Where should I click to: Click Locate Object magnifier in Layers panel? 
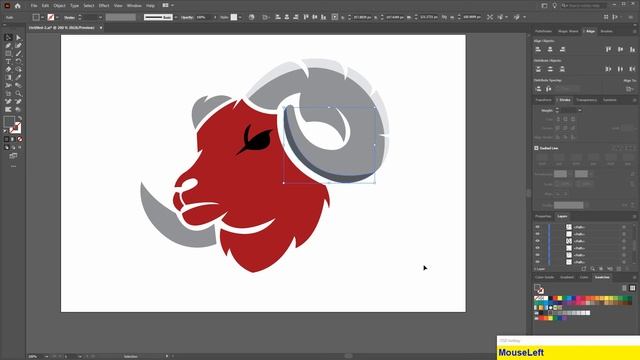coord(592,269)
